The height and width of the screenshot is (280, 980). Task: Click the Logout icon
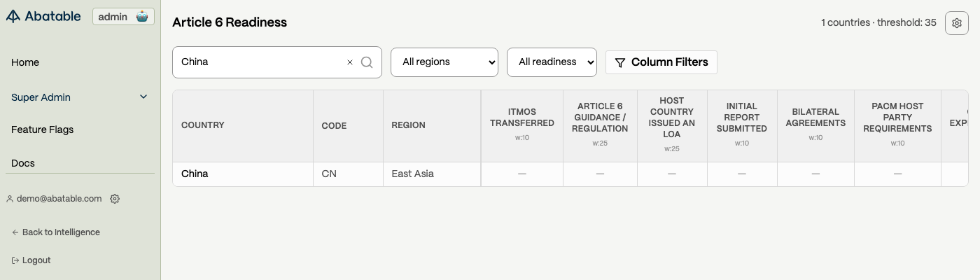pos(15,260)
